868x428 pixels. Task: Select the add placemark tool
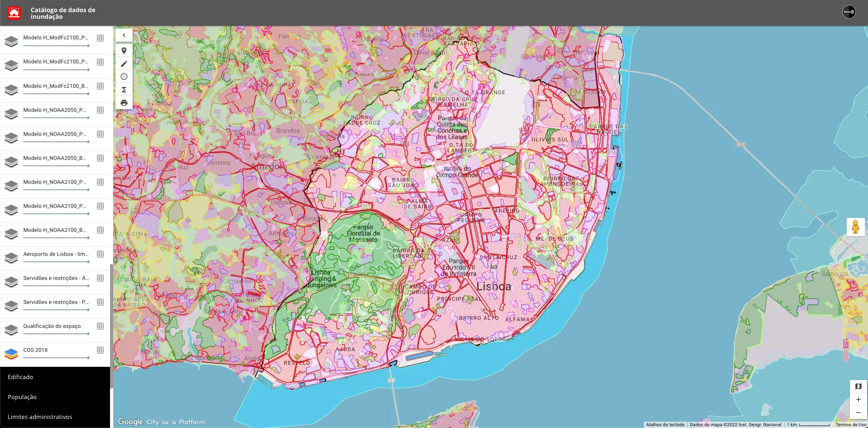[x=124, y=50]
